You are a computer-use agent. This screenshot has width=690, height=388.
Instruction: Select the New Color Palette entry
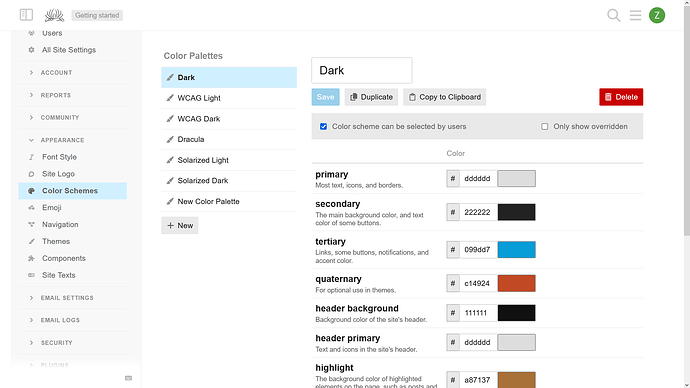pyautogui.click(x=229, y=201)
